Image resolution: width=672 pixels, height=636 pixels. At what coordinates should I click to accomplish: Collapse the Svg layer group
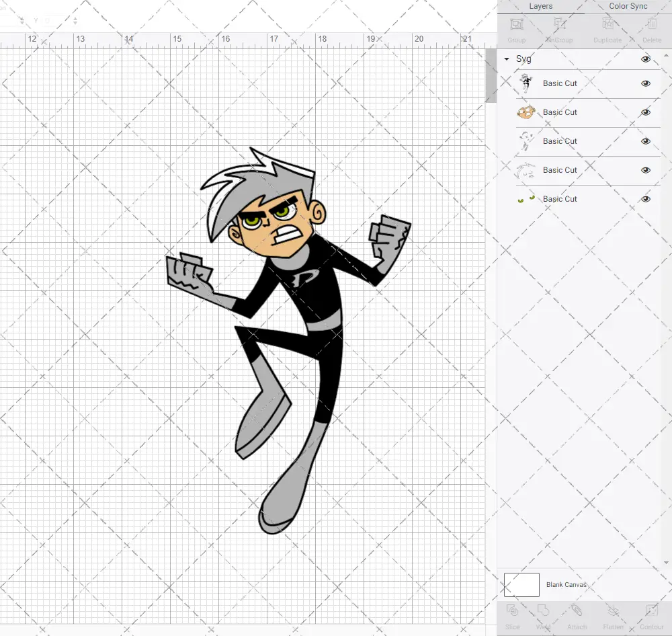pos(507,58)
